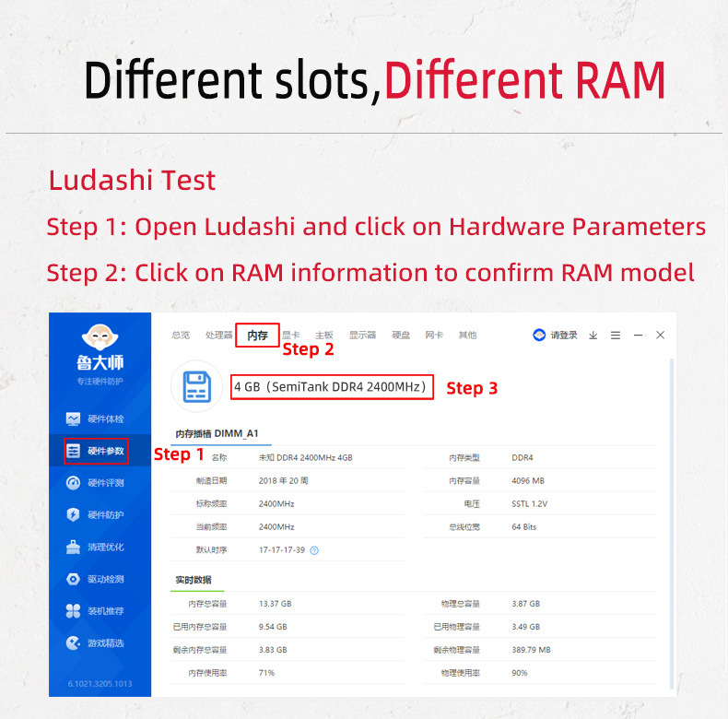Click the login avatar icon beside 请登录
Viewport: 728px width, 719px height.
coord(539,335)
